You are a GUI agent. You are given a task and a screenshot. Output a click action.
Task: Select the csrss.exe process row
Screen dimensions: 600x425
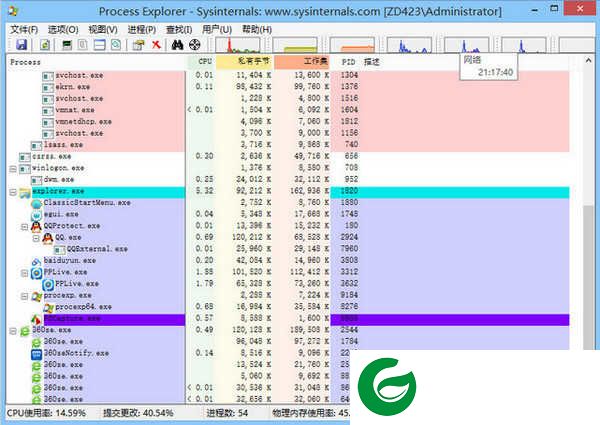288,156
